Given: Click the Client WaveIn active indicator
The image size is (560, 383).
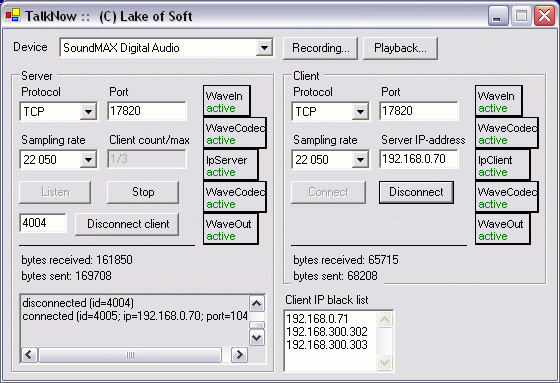Looking at the screenshot, I should [499, 101].
